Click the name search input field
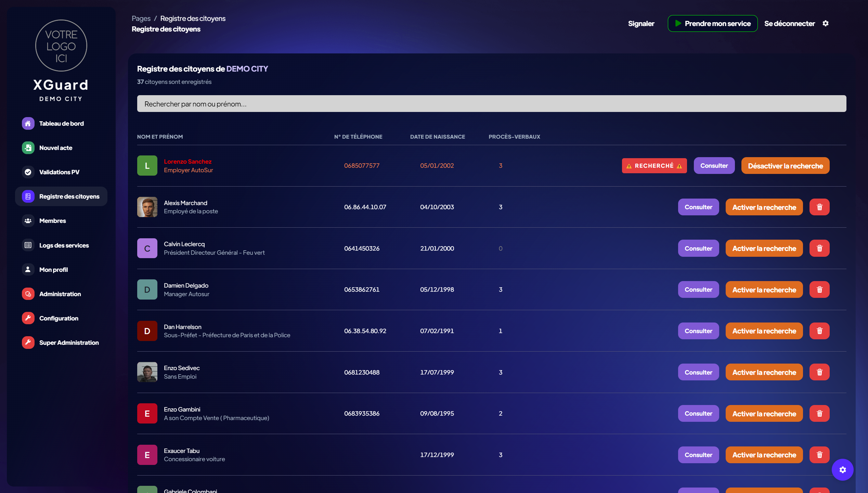The width and height of the screenshot is (868, 493). [491, 104]
